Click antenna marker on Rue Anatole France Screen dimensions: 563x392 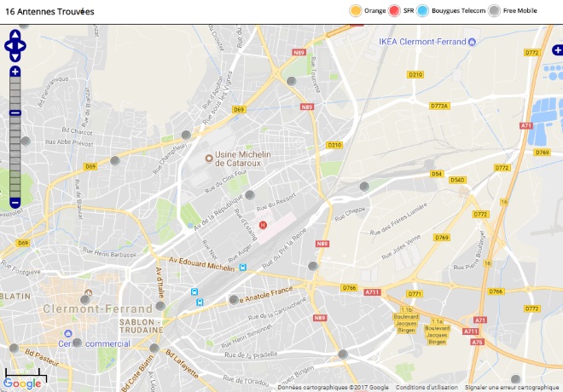click(234, 300)
